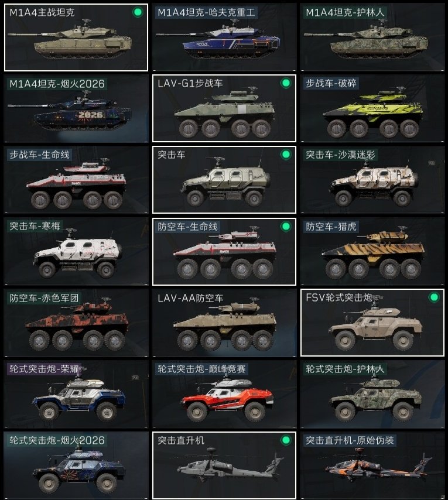Click the green equipped dot on FSV轮式突击炮
The image size is (448, 500).
(x=433, y=297)
